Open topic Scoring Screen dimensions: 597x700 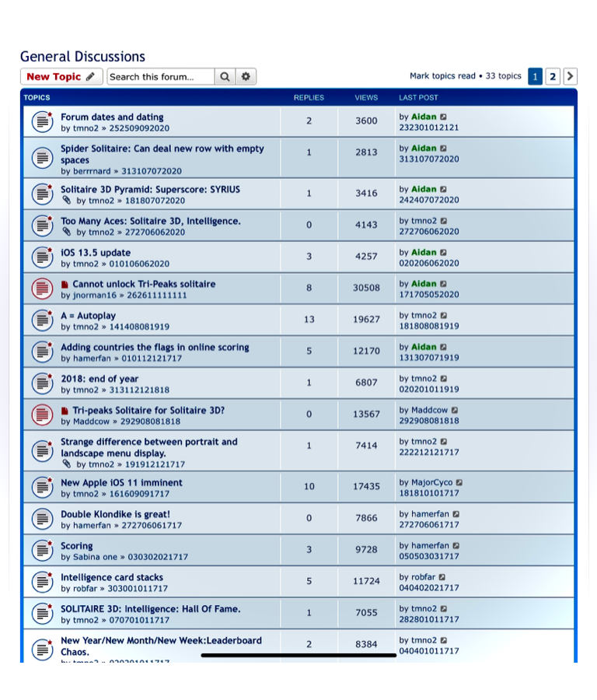tap(77, 546)
